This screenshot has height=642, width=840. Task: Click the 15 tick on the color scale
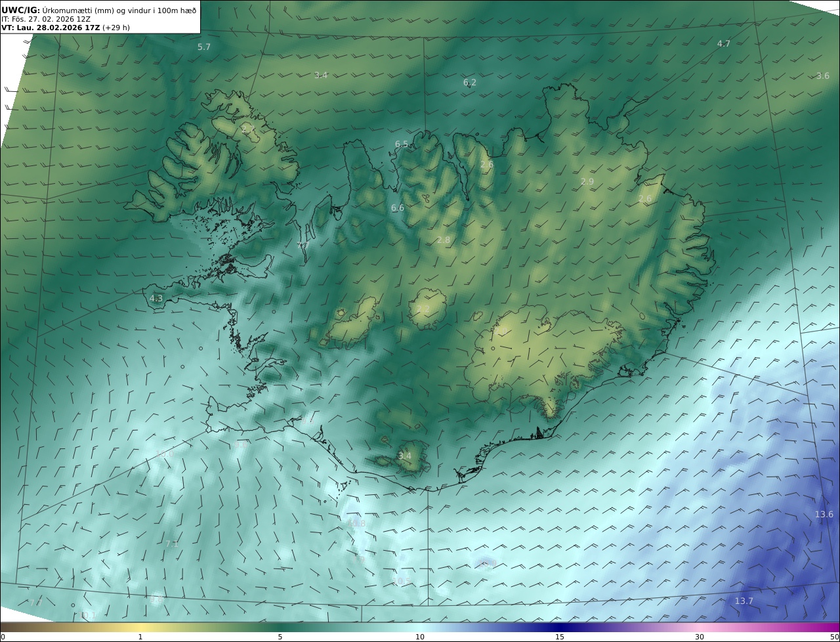(x=560, y=637)
